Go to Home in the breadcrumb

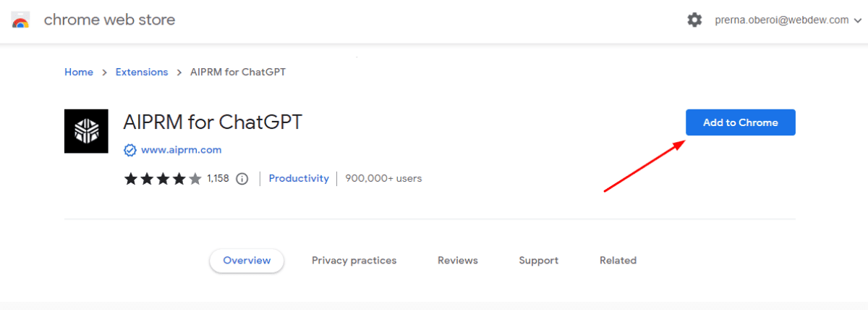[79, 72]
